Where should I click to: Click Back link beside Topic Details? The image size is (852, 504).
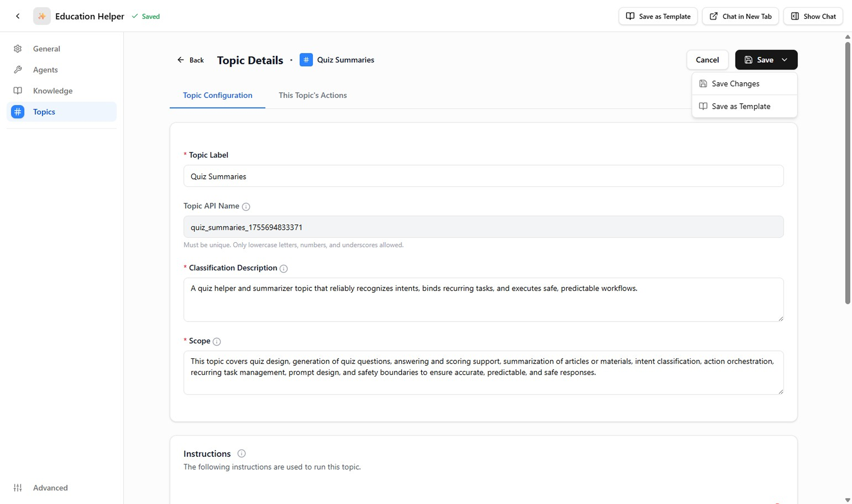pos(190,60)
